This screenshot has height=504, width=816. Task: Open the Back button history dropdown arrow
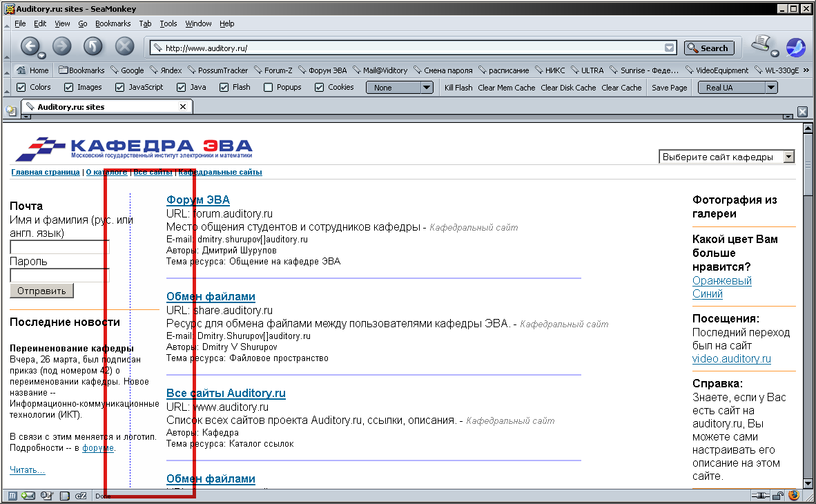pyautogui.click(x=41, y=55)
